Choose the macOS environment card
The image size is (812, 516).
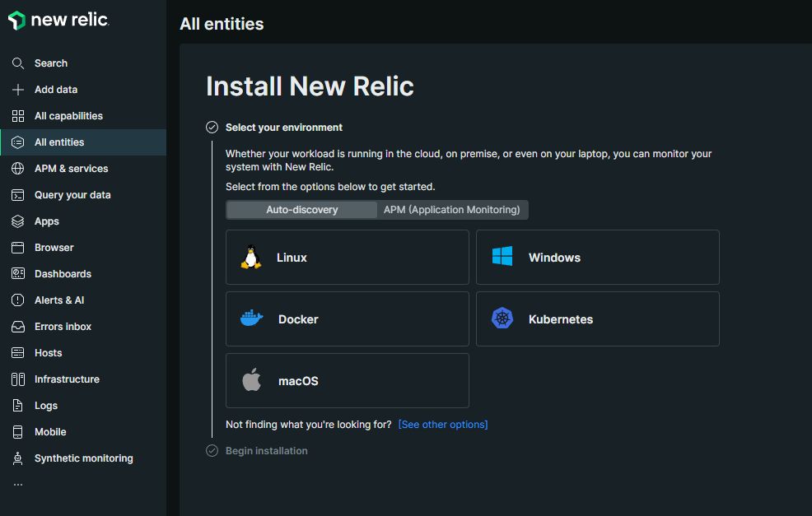tap(348, 380)
